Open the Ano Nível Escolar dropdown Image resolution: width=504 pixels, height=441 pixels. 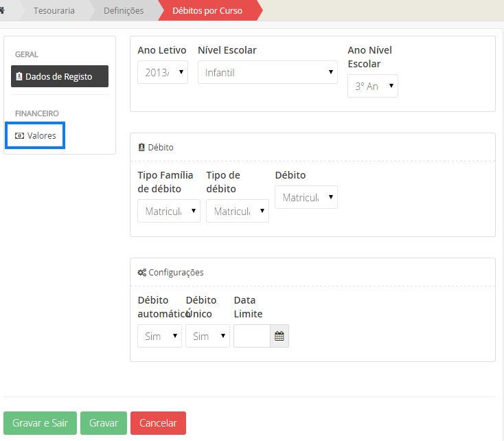pos(372,86)
